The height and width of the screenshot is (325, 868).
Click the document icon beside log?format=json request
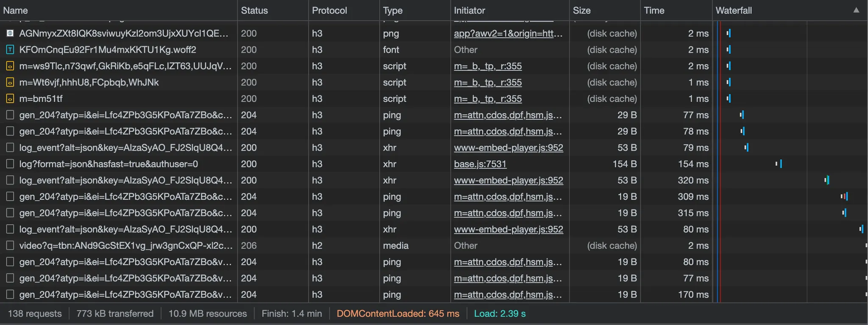coord(10,164)
